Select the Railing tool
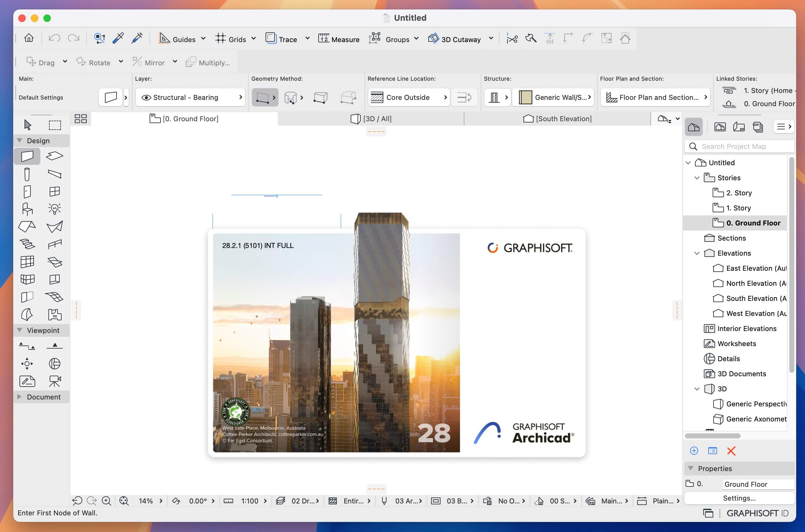805x532 pixels. click(55, 244)
